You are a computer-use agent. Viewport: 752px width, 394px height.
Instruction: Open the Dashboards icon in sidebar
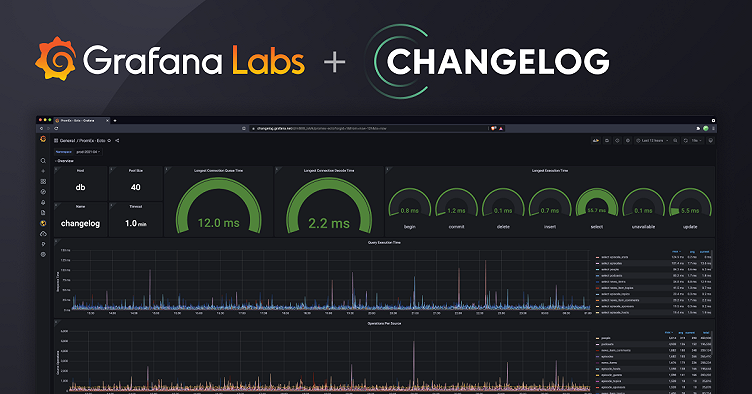[43, 182]
